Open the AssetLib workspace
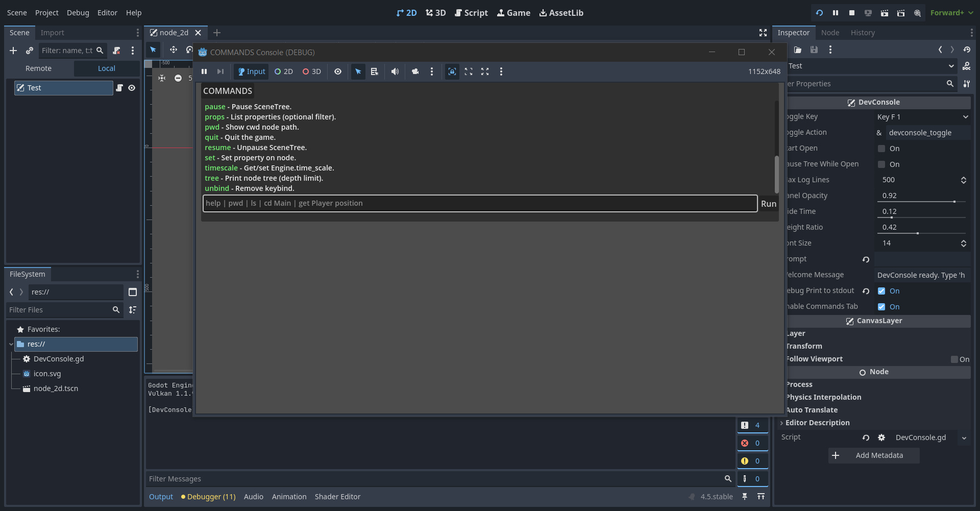 (x=561, y=13)
